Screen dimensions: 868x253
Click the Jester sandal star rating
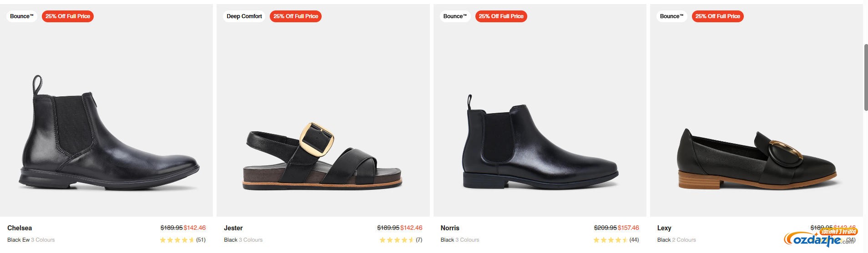tap(396, 240)
